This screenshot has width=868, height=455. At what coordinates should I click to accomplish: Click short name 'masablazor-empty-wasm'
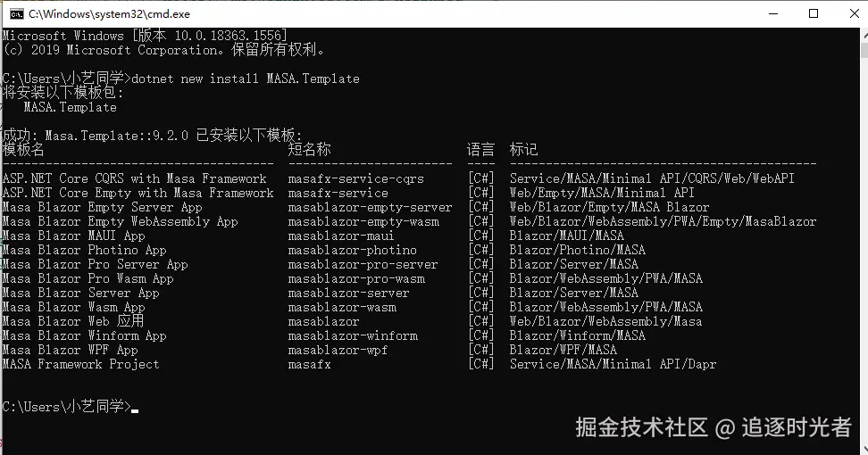pyautogui.click(x=363, y=221)
